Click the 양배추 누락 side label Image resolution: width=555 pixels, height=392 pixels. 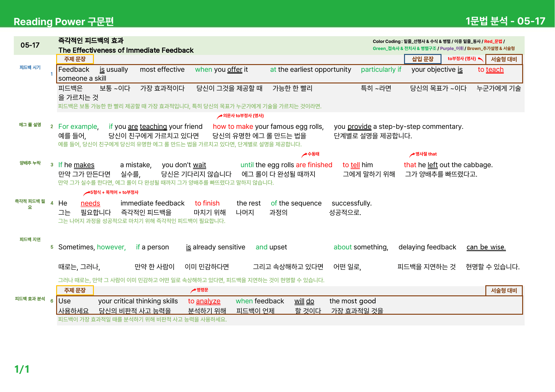point(30,163)
